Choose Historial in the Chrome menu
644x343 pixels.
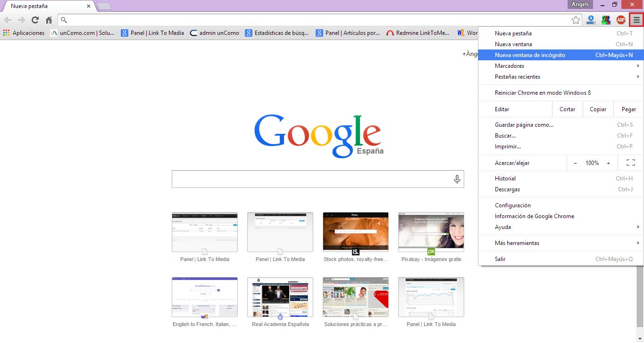505,179
